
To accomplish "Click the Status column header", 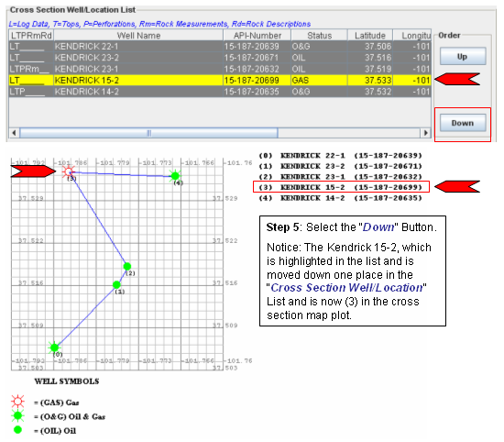I will (319, 36).
